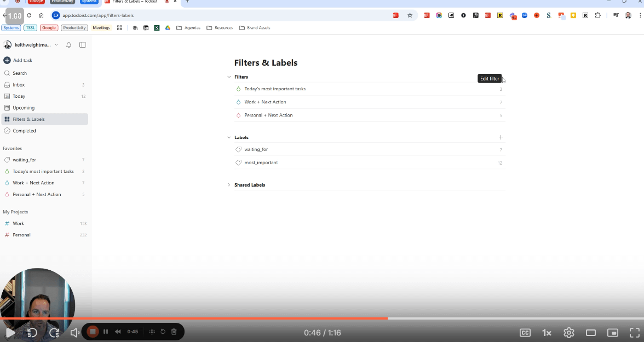Image resolution: width=644 pixels, height=342 pixels.
Task: Click the Favorites heading
Action: 12,148
